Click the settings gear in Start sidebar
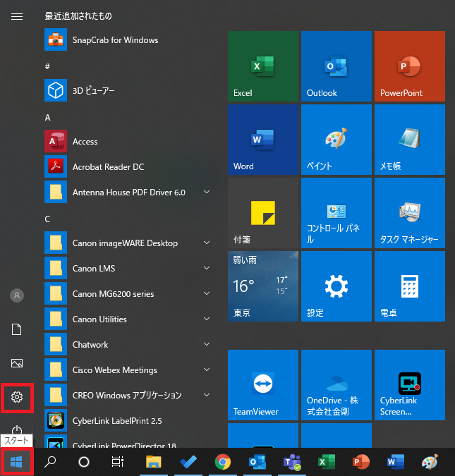This screenshot has width=455, height=476. (17, 397)
